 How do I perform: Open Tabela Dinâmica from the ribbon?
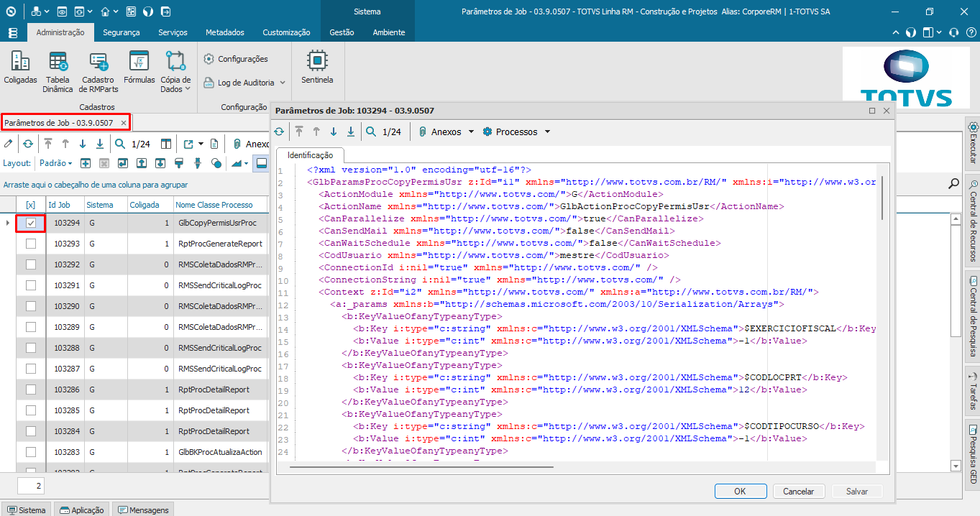(x=58, y=73)
